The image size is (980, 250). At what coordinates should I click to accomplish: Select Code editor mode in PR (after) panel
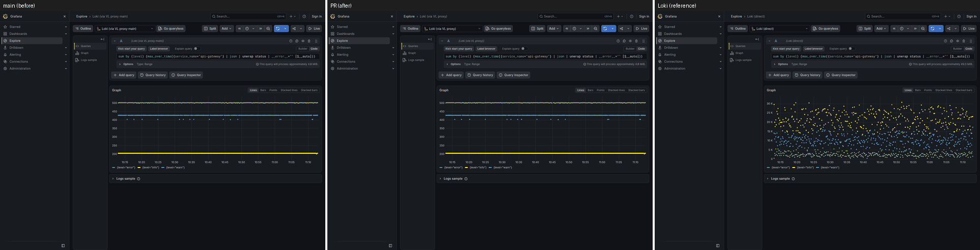click(x=641, y=49)
